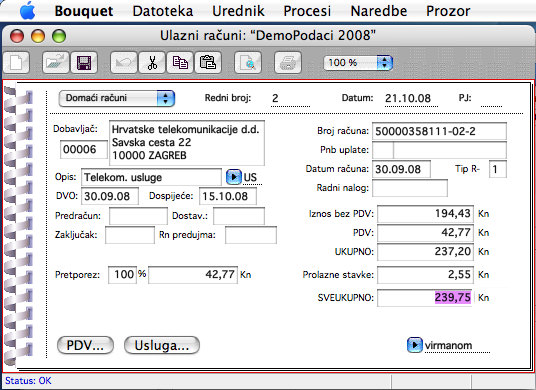Viewport: 536px width, 390px height.
Task: Click the empty Zaključak field
Action: click(x=130, y=235)
